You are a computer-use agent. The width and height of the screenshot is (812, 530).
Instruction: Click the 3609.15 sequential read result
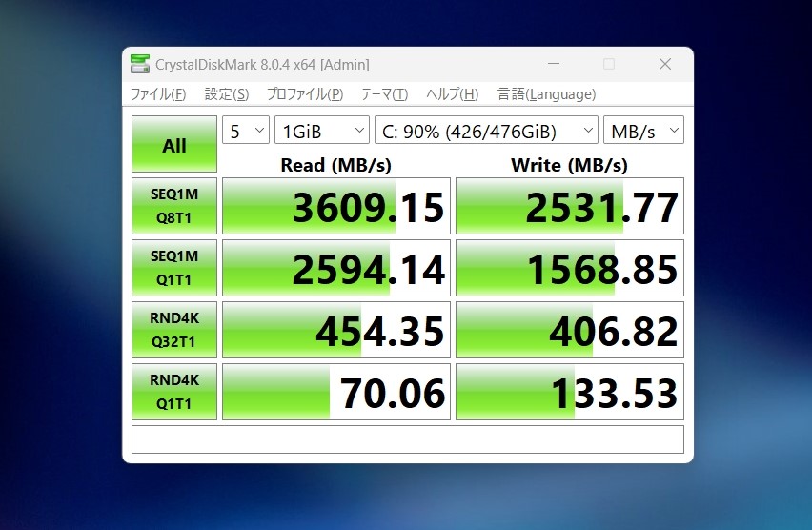coord(336,206)
